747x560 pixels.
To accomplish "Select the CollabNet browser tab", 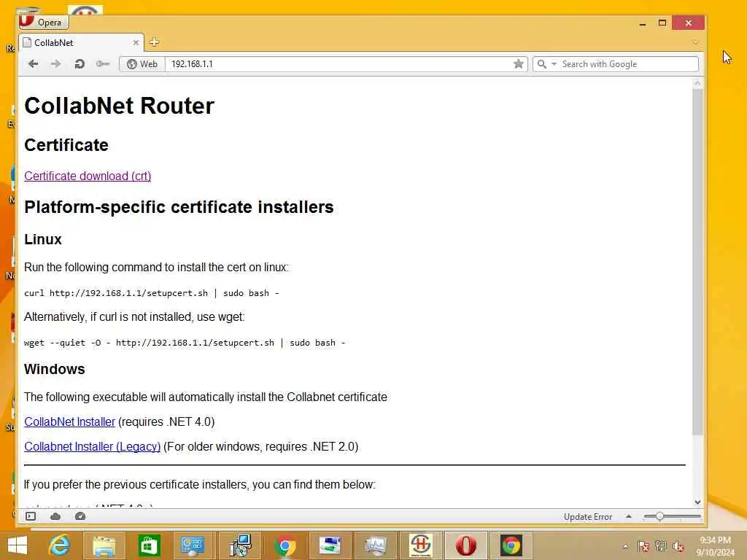I will tap(81, 43).
